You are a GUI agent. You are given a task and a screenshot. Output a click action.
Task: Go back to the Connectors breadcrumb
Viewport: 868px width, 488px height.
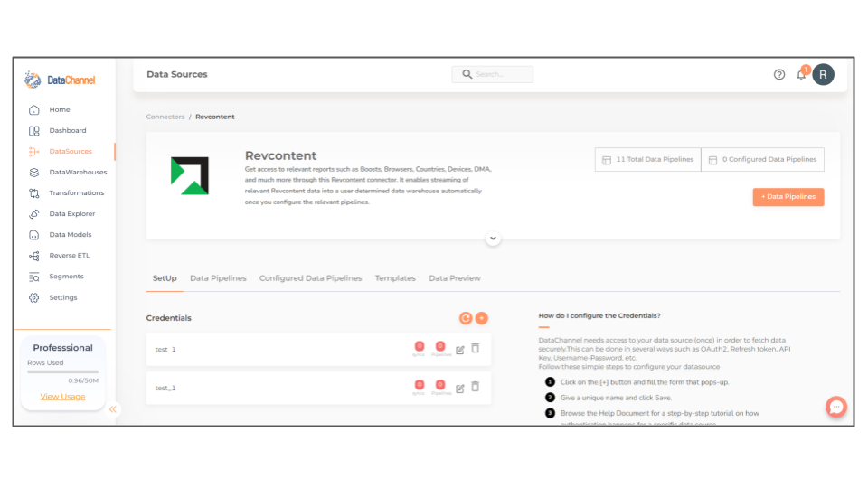pos(165,117)
